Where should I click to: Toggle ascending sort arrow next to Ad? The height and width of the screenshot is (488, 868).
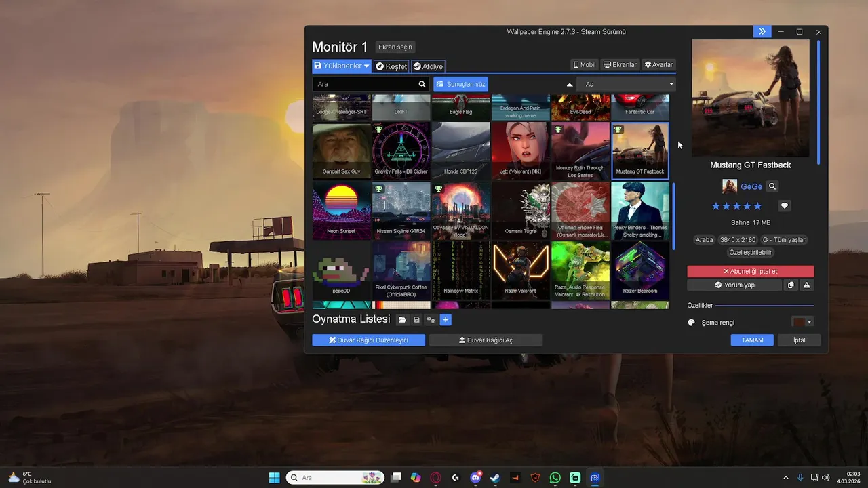pyautogui.click(x=570, y=85)
